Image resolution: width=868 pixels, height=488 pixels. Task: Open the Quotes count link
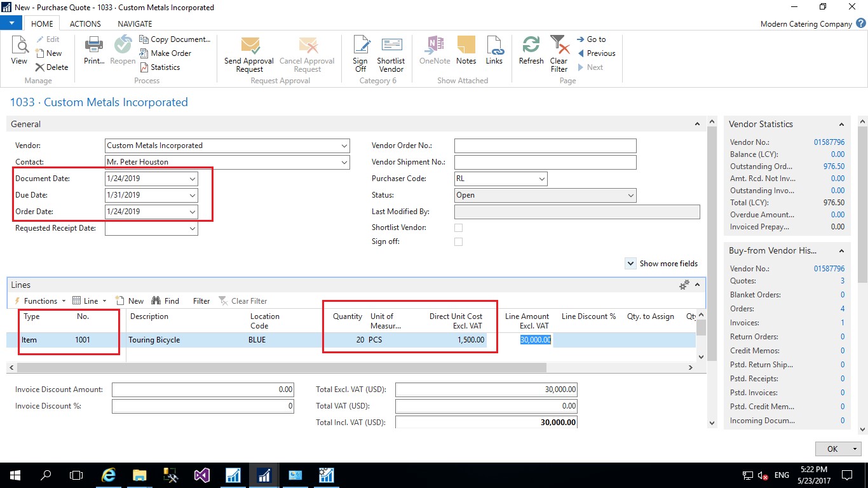843,281
